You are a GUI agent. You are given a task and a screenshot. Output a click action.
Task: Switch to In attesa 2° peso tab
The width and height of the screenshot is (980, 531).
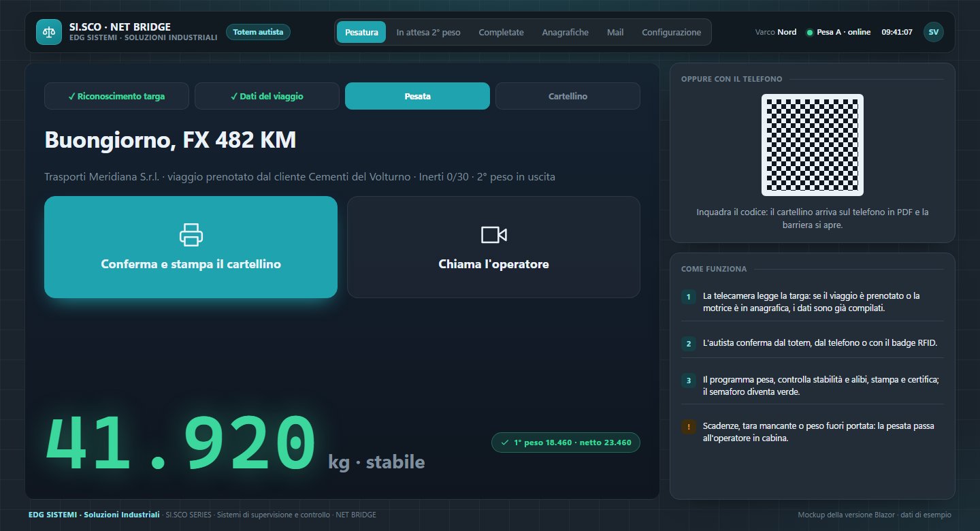coord(428,32)
